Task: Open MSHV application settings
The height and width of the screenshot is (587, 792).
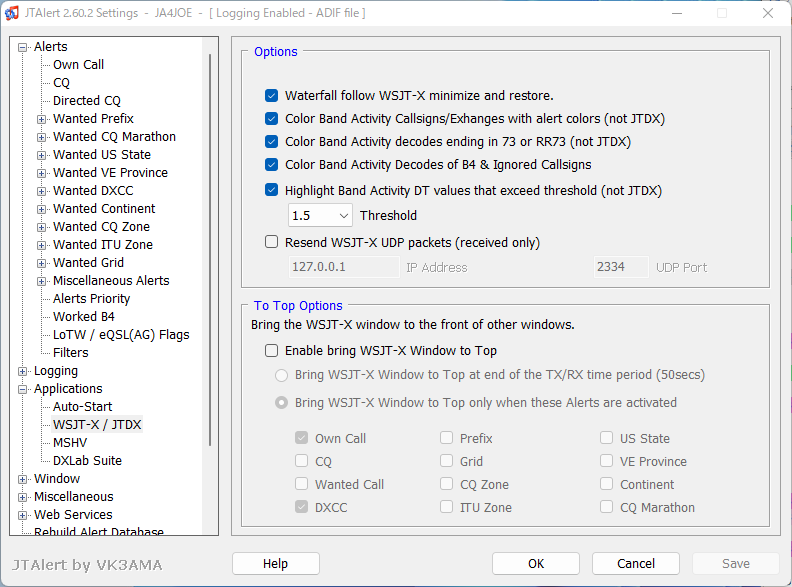Action: [x=70, y=443]
